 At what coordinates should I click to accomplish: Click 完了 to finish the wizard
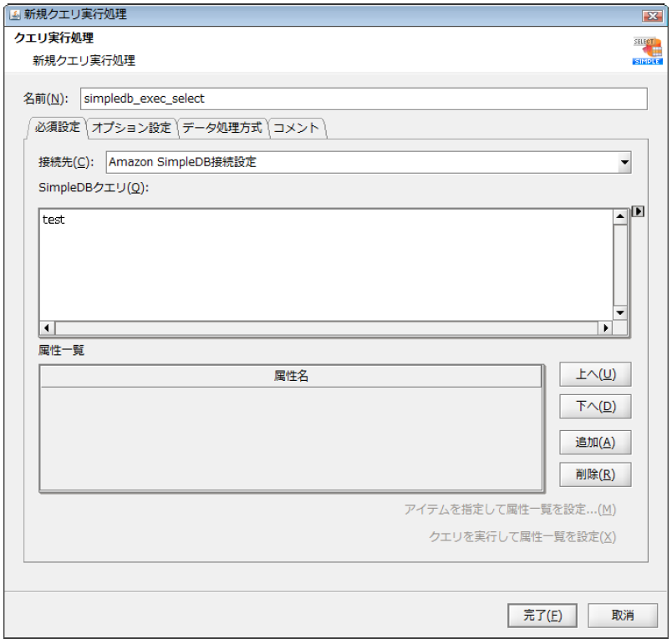(542, 615)
